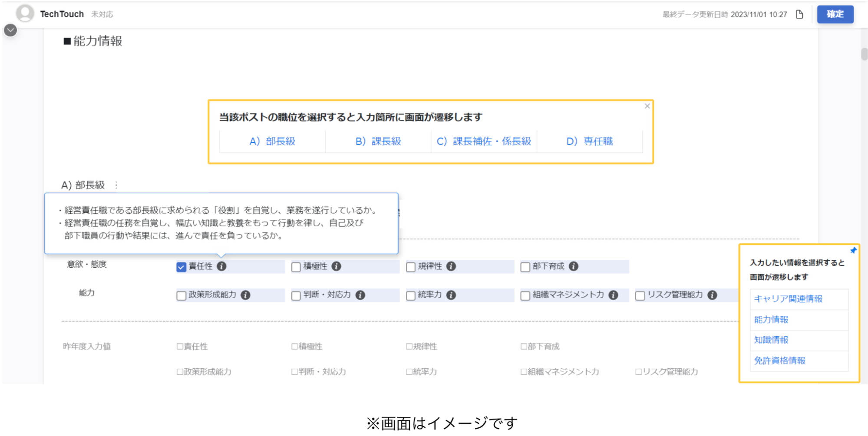Enable the 部下育成 checkbox
The width and height of the screenshot is (868, 436).
coord(525,267)
